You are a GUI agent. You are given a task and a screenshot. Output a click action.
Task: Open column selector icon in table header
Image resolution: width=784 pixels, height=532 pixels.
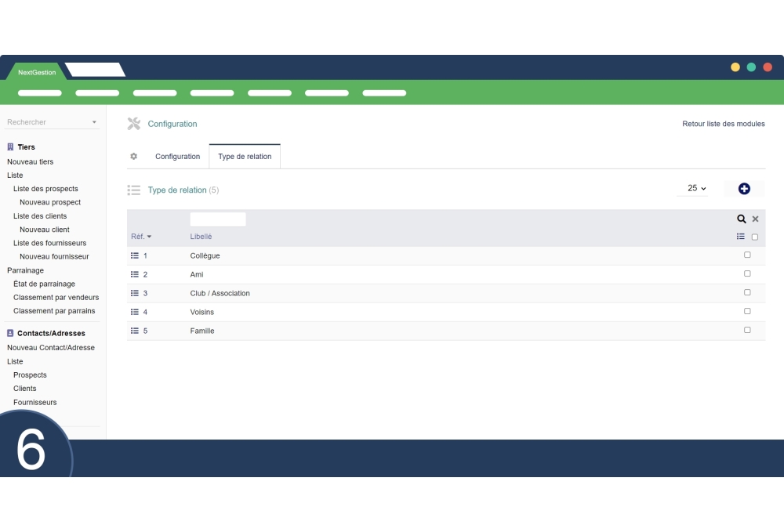click(741, 237)
